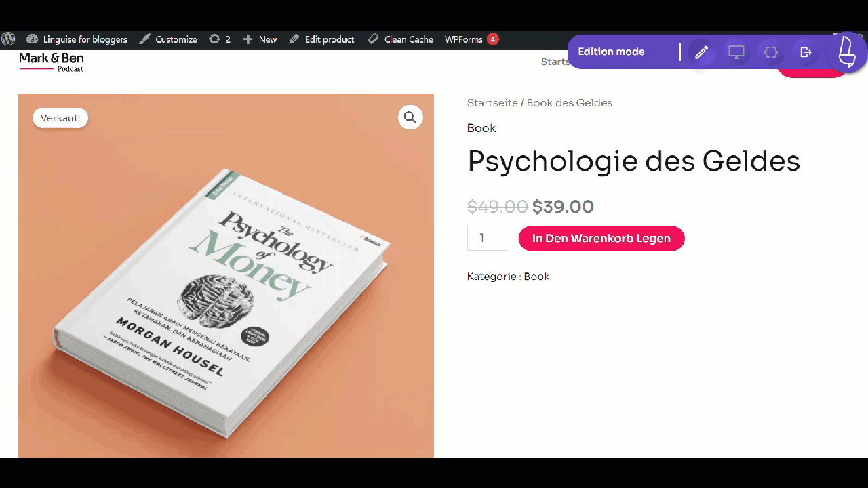Image resolution: width=868 pixels, height=488 pixels.
Task: Open Customize in admin bar
Action: 168,39
